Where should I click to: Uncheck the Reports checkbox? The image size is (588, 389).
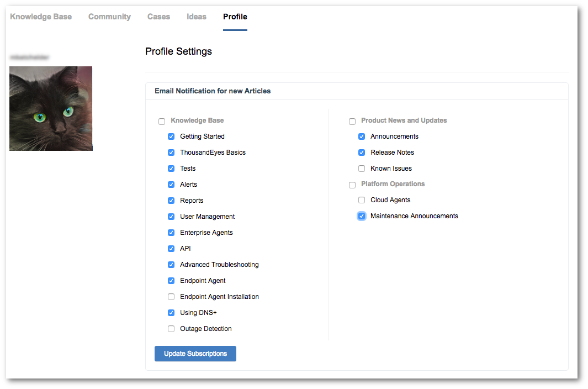[x=171, y=201]
